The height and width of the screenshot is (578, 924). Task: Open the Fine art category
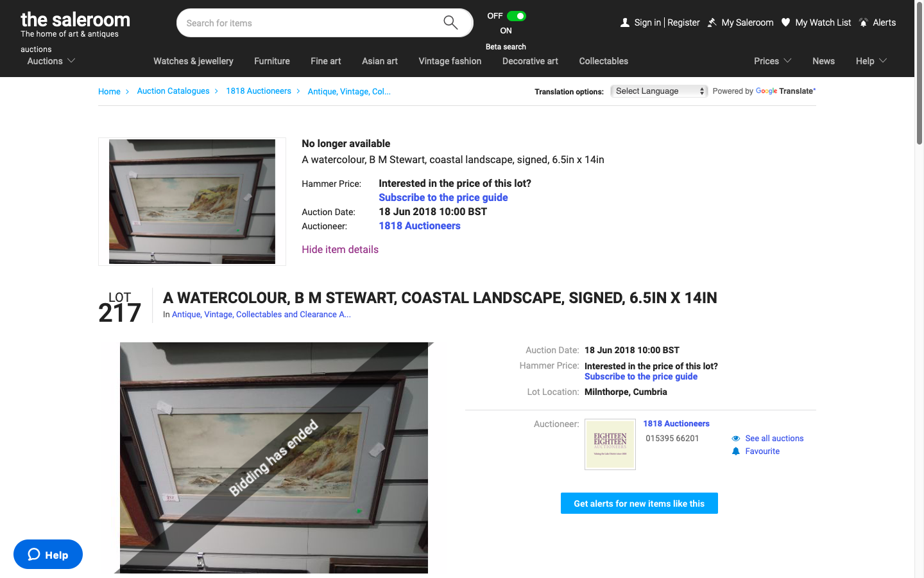[326, 61]
